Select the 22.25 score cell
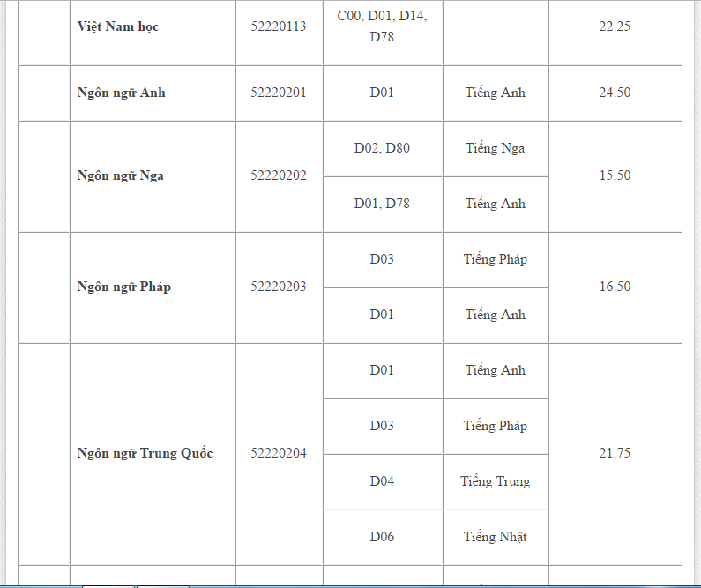This screenshot has height=588, width=701. point(615,26)
